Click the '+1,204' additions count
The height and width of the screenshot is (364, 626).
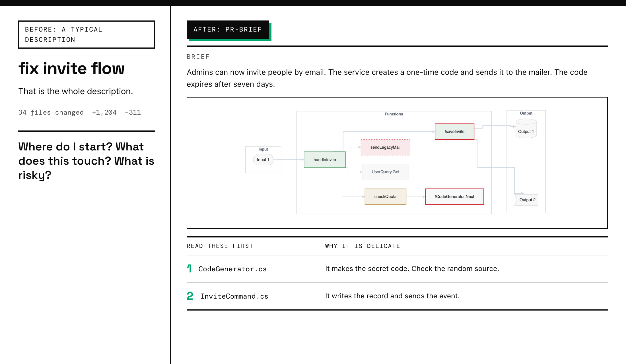pos(104,112)
